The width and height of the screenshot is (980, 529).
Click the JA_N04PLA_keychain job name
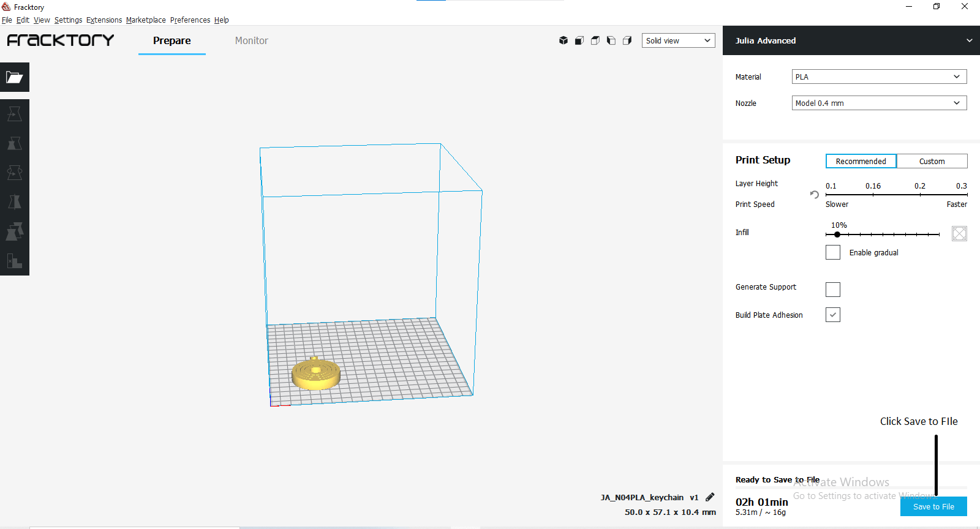(x=642, y=497)
